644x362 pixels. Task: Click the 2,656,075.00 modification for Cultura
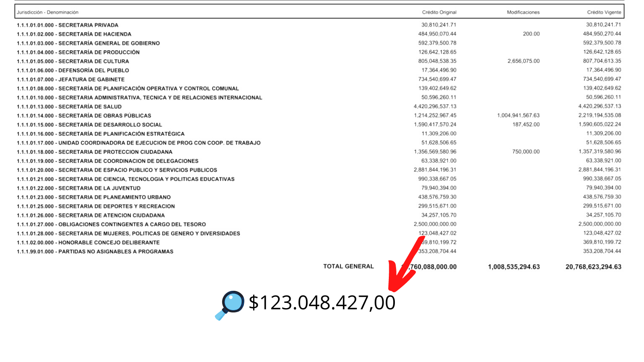click(x=523, y=61)
